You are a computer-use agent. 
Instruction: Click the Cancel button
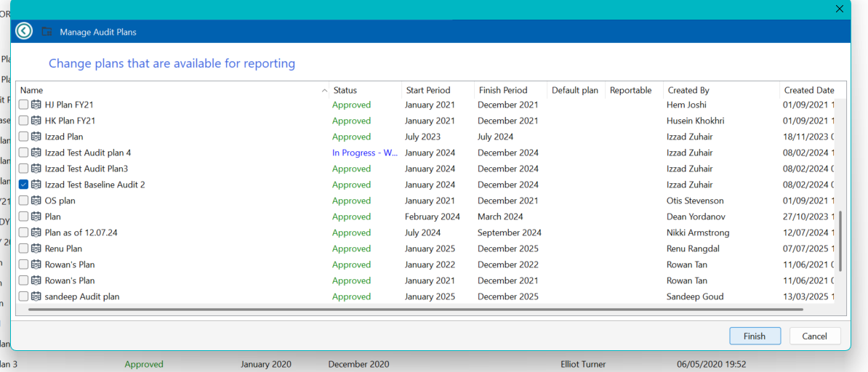tap(814, 336)
